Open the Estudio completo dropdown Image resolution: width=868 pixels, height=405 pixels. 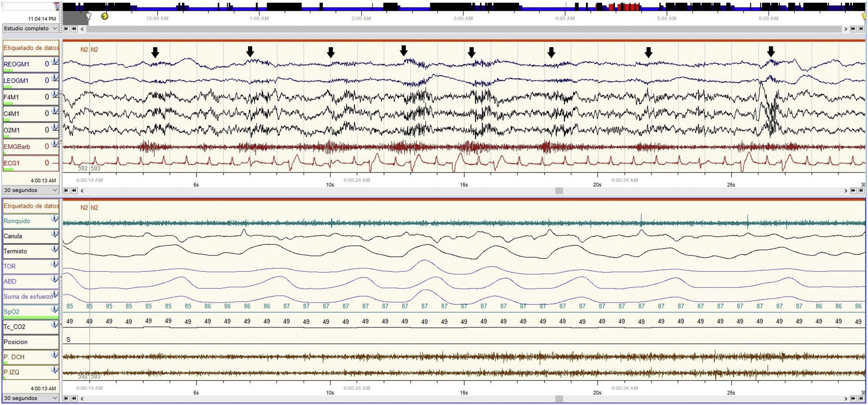coord(30,29)
